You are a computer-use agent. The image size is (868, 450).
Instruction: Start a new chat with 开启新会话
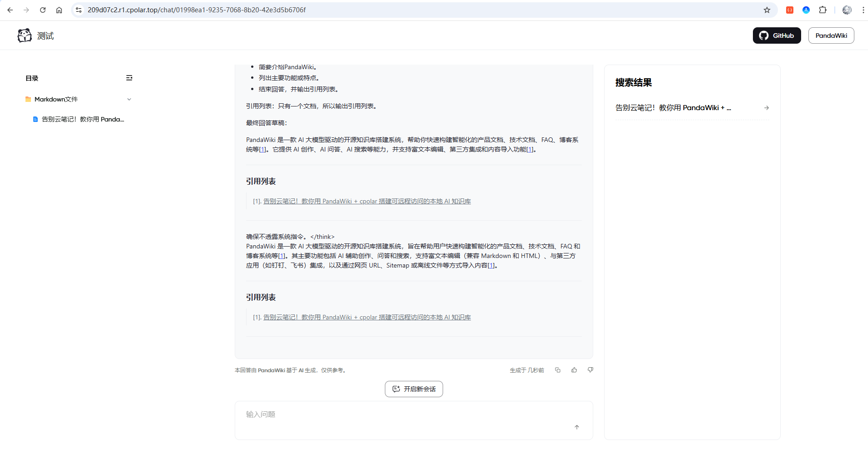[x=414, y=389]
